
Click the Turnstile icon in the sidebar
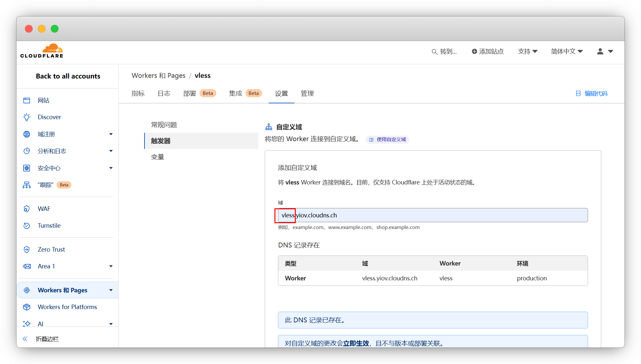pyautogui.click(x=27, y=226)
